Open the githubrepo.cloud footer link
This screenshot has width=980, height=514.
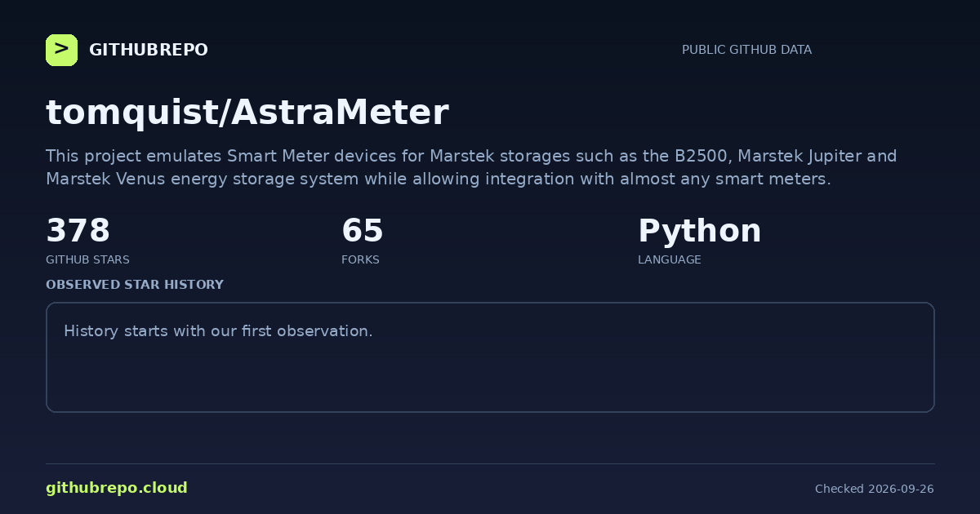[x=117, y=488]
